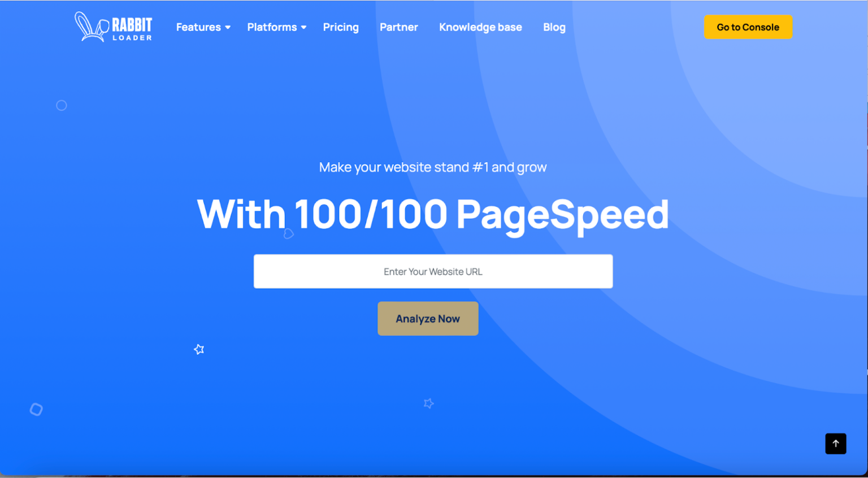The image size is (868, 478).
Task: Click the Enter Your Website URL field
Action: pyautogui.click(x=433, y=271)
